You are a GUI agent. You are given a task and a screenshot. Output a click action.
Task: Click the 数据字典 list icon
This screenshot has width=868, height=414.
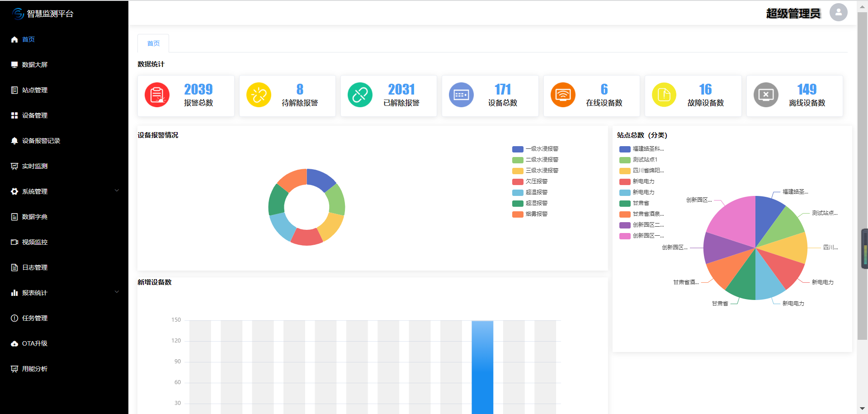(x=14, y=217)
